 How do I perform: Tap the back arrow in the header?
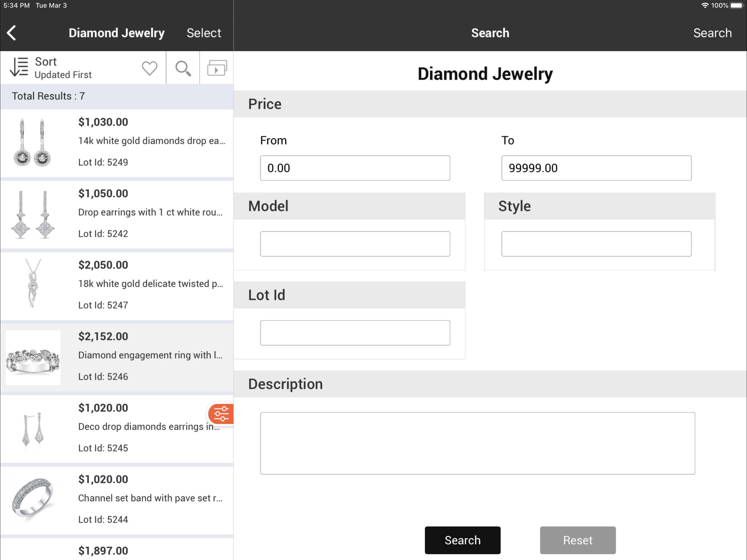coord(11,33)
